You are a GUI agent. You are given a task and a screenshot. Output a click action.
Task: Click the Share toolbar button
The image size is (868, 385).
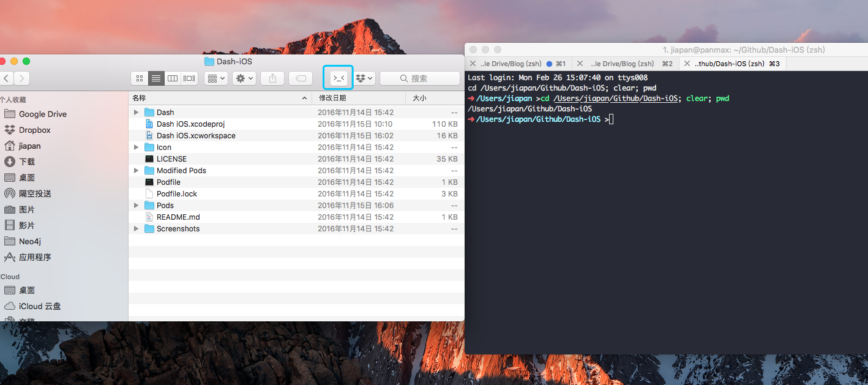[272, 78]
